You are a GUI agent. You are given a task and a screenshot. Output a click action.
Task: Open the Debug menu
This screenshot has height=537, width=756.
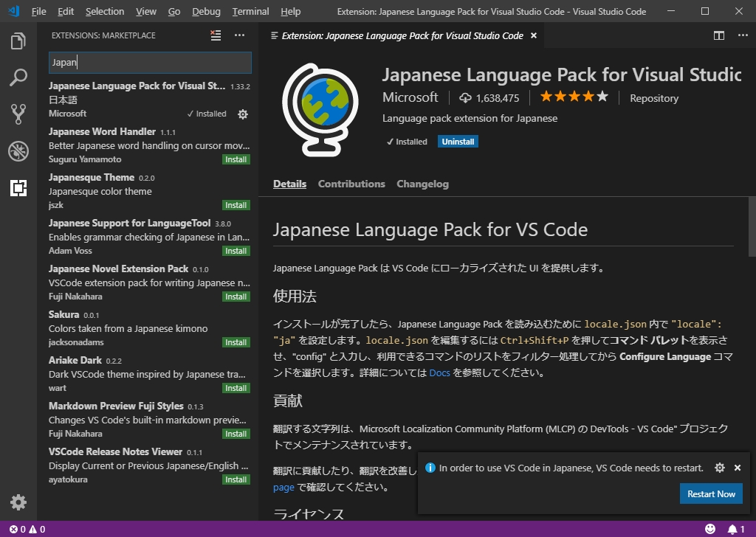point(206,12)
